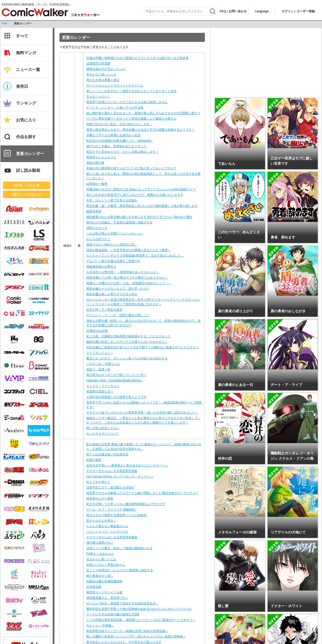
Task: Open 無料マンガ books icon item
Action: (x=27, y=53)
